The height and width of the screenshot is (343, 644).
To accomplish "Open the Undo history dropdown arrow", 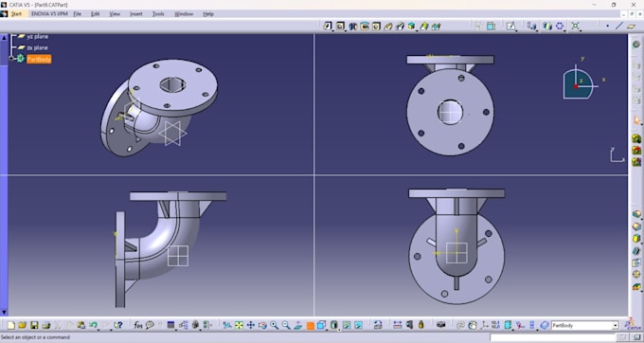I will [98, 329].
